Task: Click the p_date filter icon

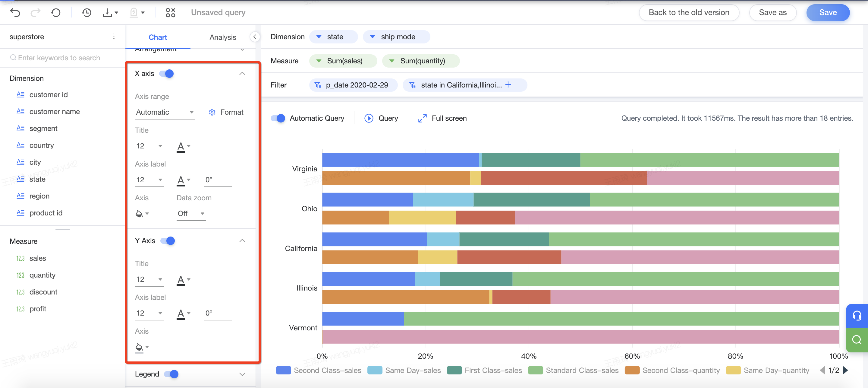Action: pyautogui.click(x=318, y=85)
